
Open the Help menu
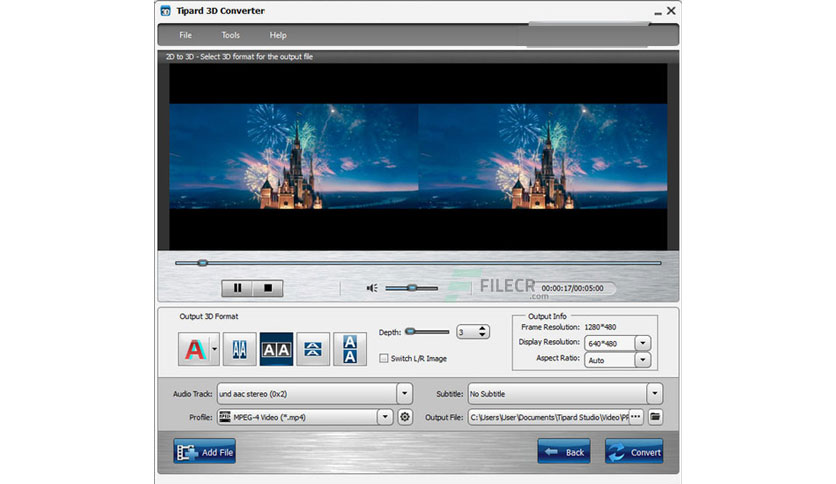(x=278, y=35)
